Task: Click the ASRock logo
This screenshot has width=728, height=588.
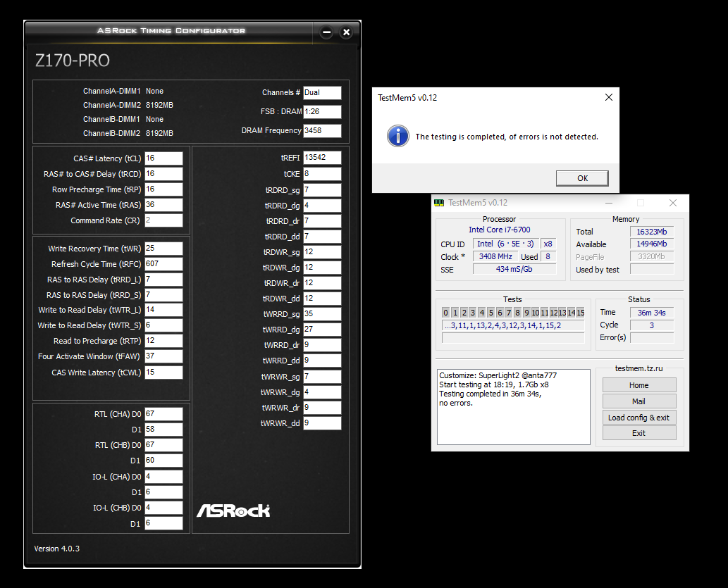Action: 233,511
